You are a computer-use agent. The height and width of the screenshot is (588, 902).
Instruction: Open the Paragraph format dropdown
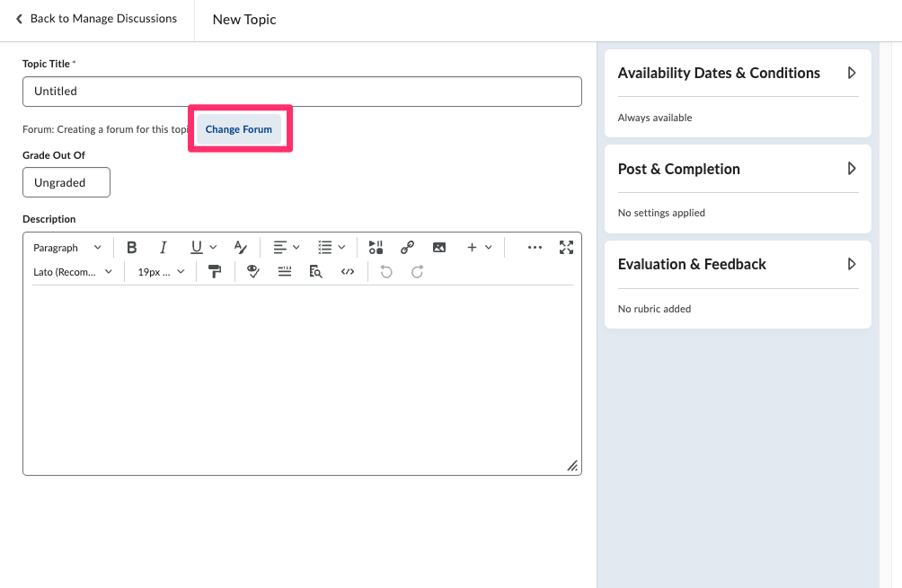(x=67, y=248)
